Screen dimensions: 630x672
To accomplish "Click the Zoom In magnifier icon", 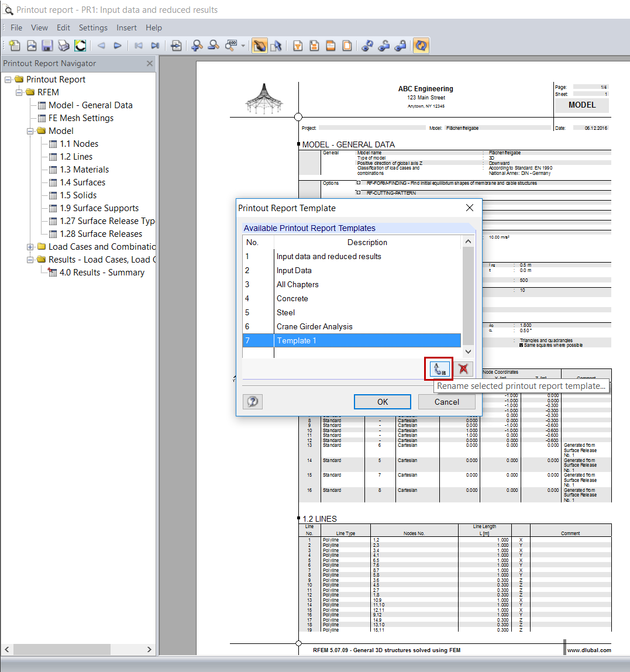I will coord(197,45).
